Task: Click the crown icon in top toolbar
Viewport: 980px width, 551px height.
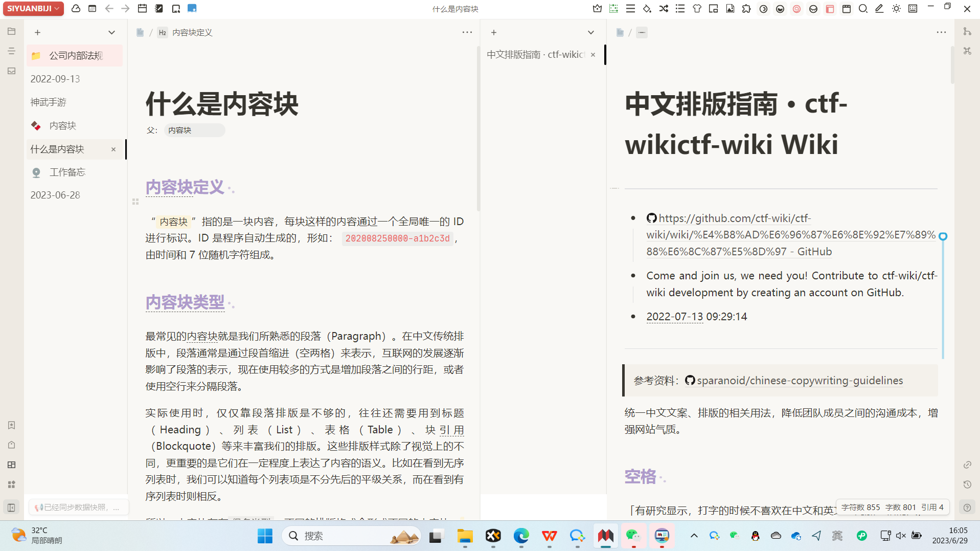Action: click(597, 9)
